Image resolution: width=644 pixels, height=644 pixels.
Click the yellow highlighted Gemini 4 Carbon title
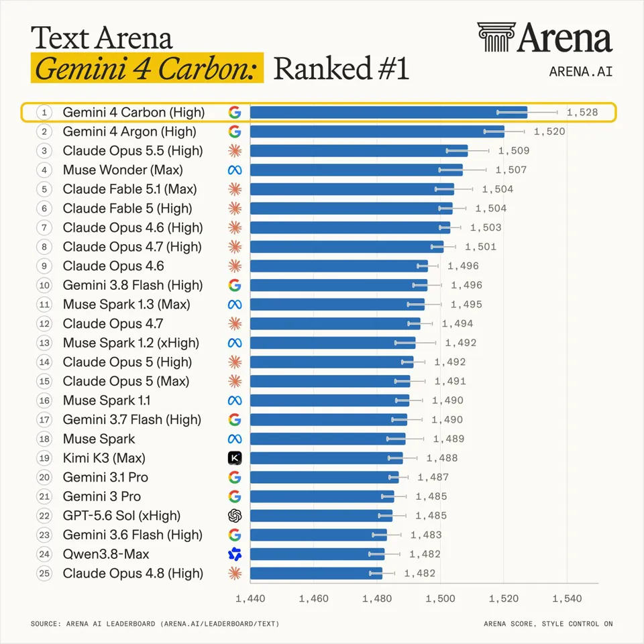pyautogui.click(x=147, y=68)
